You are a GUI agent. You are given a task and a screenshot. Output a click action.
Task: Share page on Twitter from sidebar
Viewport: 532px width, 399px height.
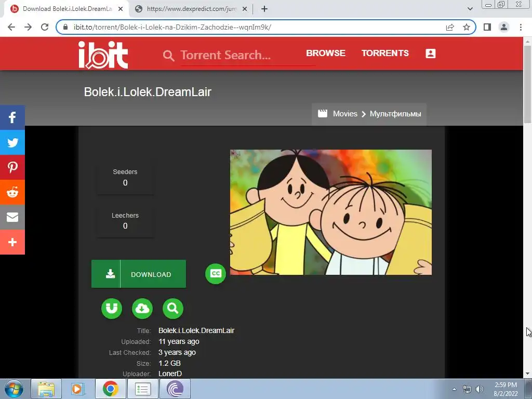[12, 142]
